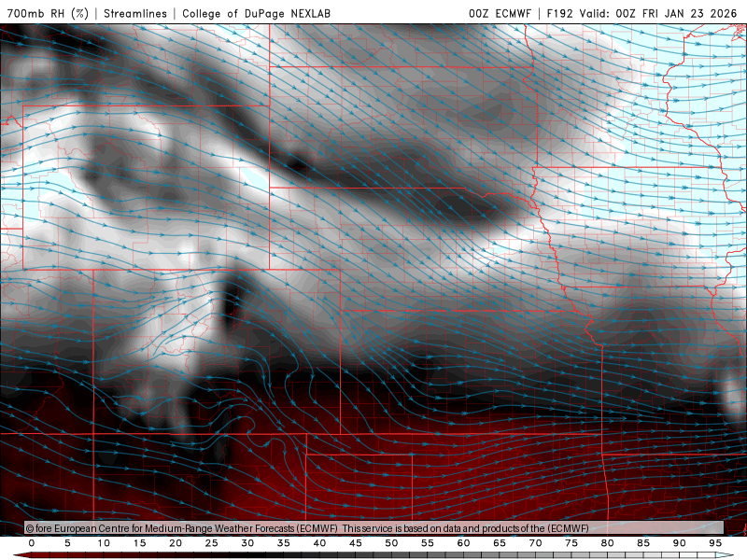Click the '15' value on the color scale
The height and width of the screenshot is (560, 747).
(139, 543)
